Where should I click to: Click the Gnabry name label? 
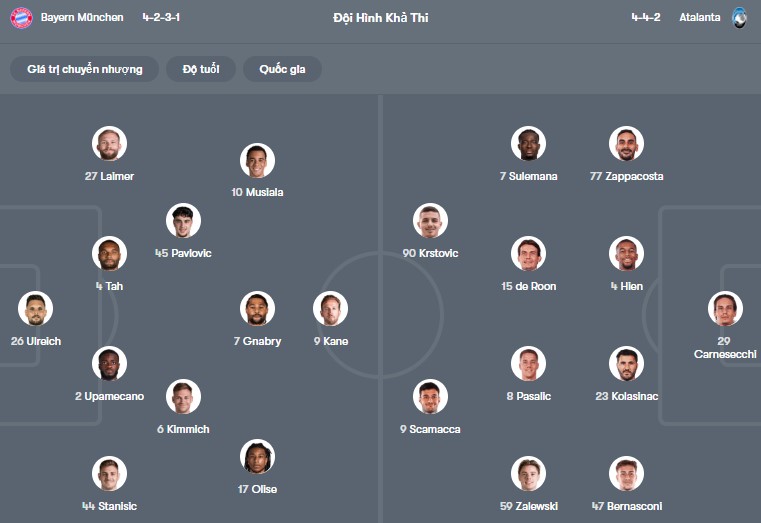[257, 341]
